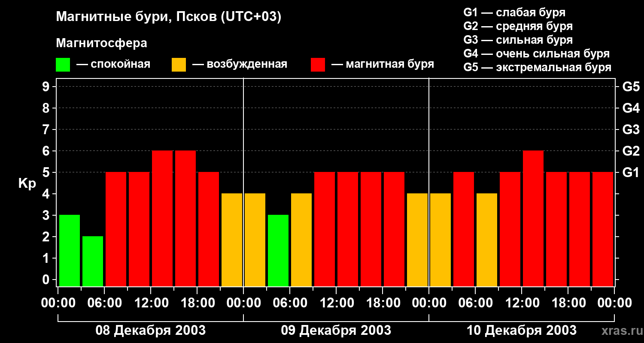Click 09 December 03:00–06:00 green bar

point(278,250)
